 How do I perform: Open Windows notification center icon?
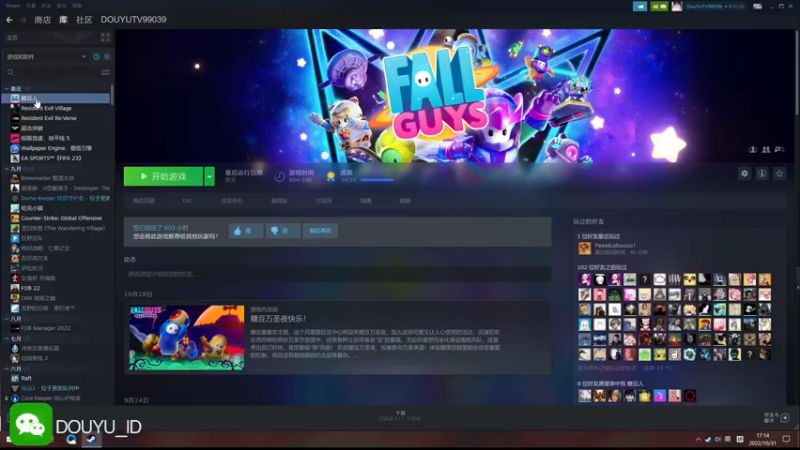786,439
